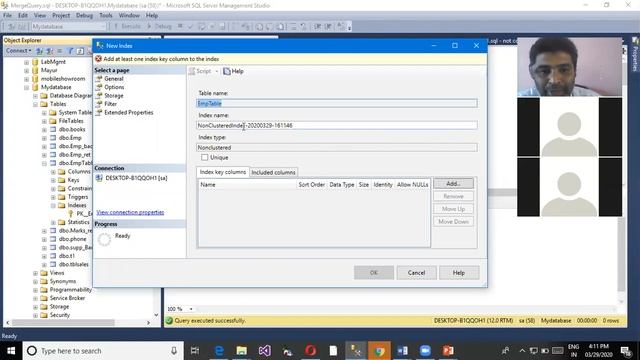Open Zoom app from taskbar
This screenshot has height=360, width=640.
(425, 351)
